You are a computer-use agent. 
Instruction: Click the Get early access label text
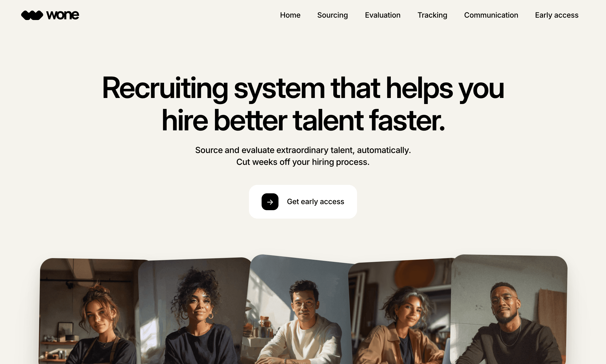pyautogui.click(x=315, y=202)
